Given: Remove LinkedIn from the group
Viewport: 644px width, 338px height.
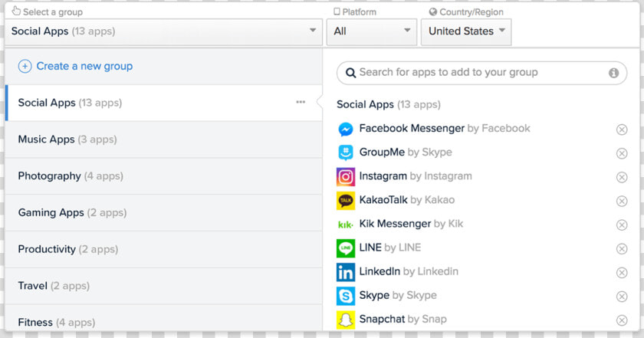Looking at the screenshot, I should click(x=622, y=273).
